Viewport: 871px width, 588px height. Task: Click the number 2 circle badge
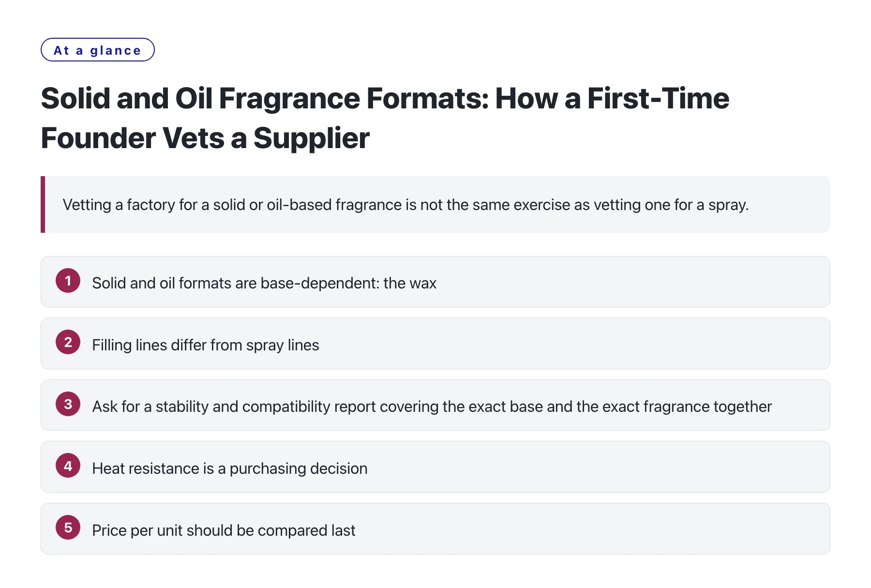click(x=68, y=342)
